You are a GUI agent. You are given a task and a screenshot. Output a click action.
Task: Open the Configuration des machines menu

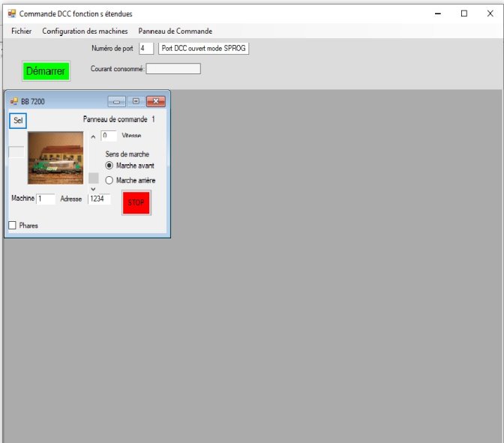click(x=85, y=31)
